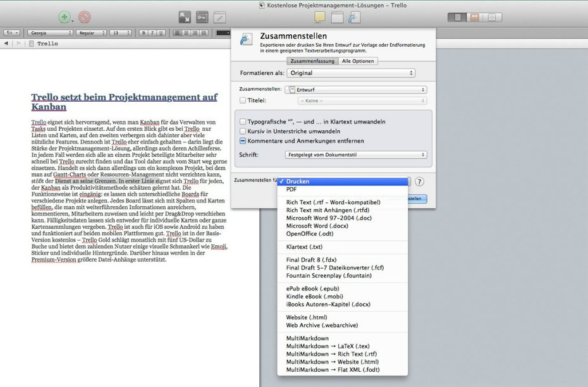Viewport: 588px width, 387px height.
Task: Select iBooks Autoren-Kapitel (.docx)
Action: point(343,305)
